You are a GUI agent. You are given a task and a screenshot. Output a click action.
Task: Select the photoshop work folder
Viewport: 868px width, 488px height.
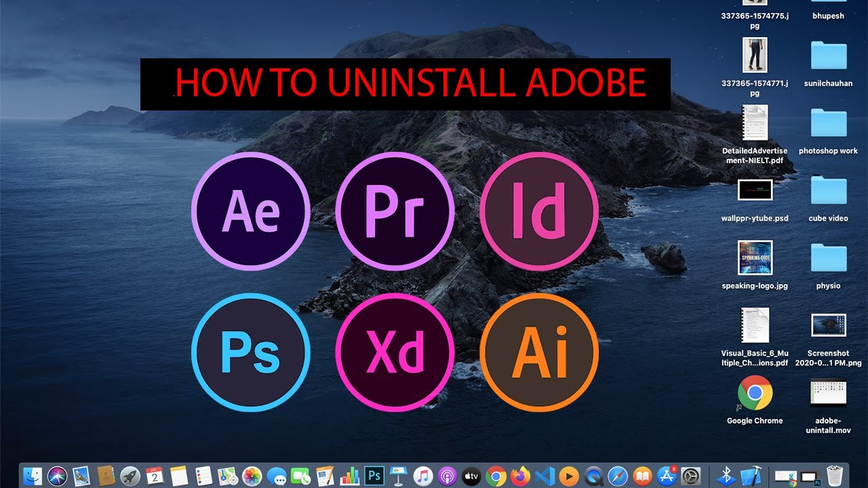pos(829,131)
